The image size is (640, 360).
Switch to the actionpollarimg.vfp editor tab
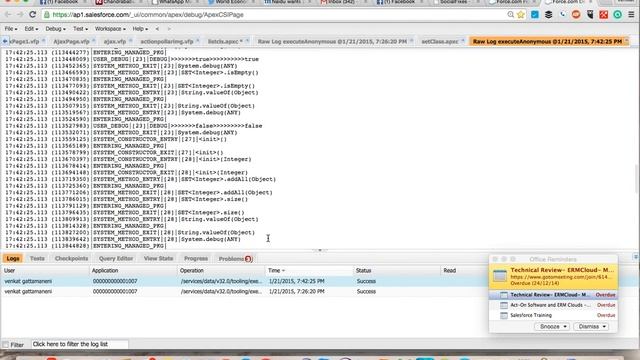coord(167,42)
